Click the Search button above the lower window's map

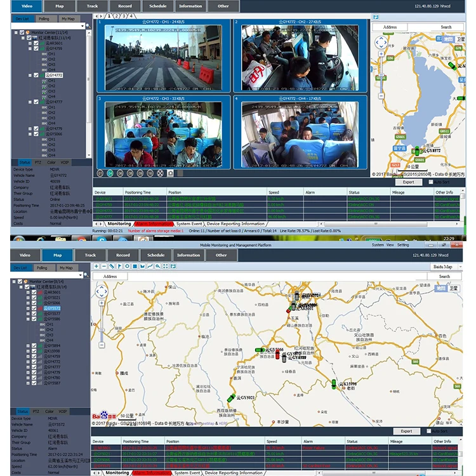[444, 276]
